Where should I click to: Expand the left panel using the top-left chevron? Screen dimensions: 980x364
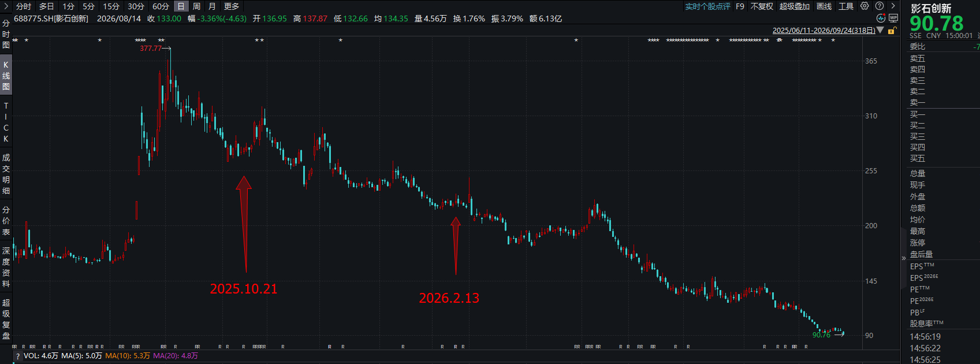[x=6, y=6]
